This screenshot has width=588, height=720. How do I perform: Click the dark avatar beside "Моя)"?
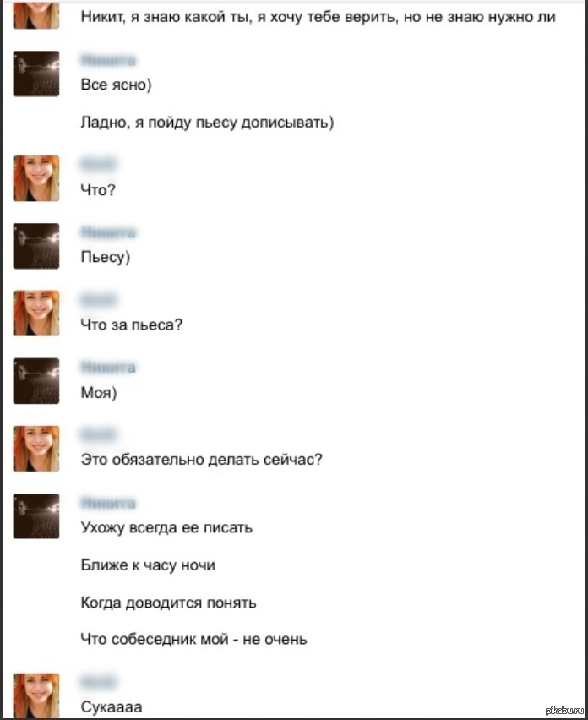[x=36, y=380]
